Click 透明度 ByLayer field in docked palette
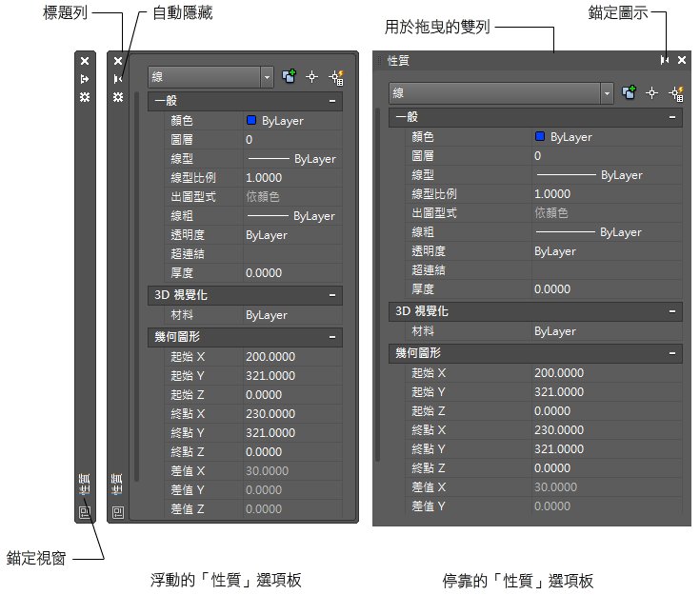 pyautogui.click(x=608, y=251)
